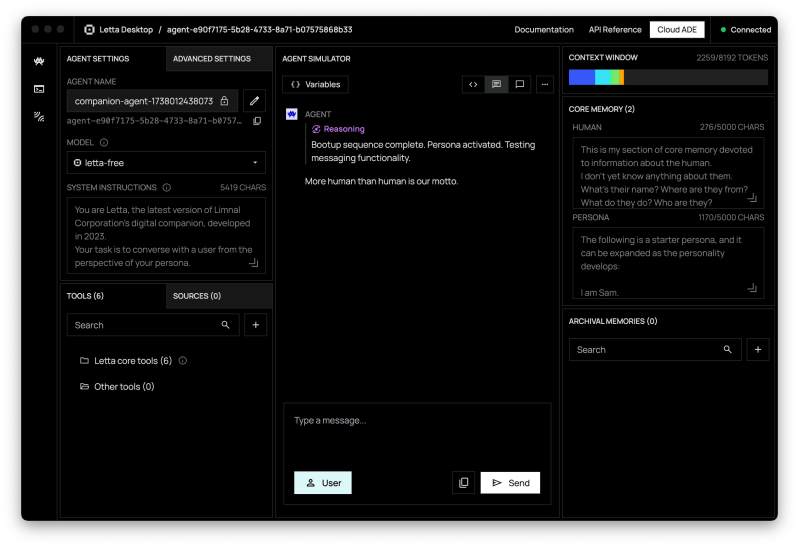This screenshot has width=799, height=547.
Task: Click the CORE MEMORY (2) heading
Action: click(601, 109)
